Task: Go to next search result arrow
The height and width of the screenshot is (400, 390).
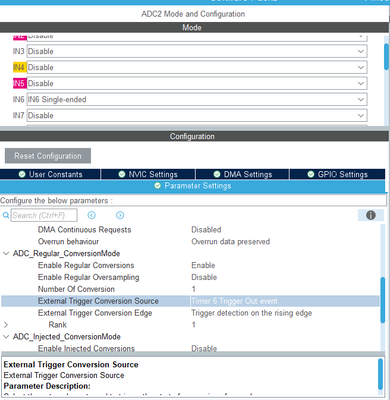Action: [x=120, y=215]
